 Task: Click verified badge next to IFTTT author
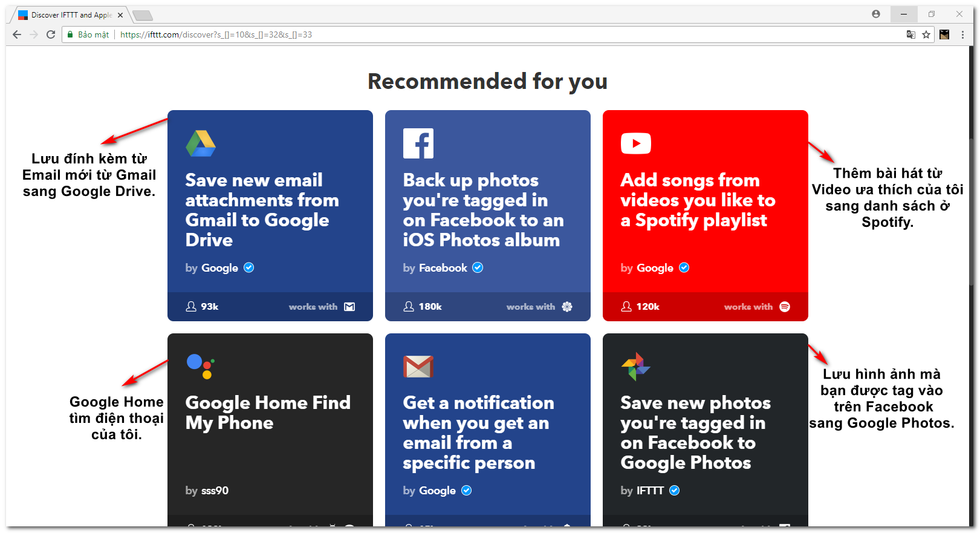675,490
